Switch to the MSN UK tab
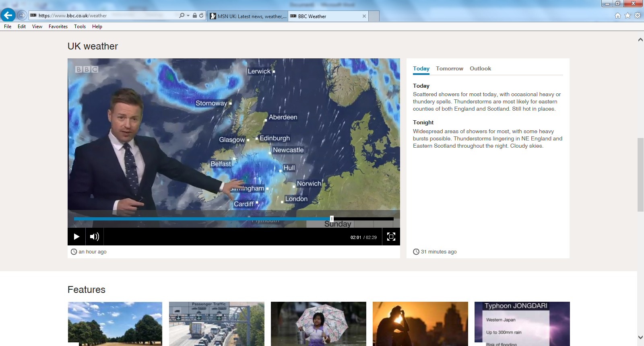This screenshot has width=644, height=346. (x=248, y=16)
